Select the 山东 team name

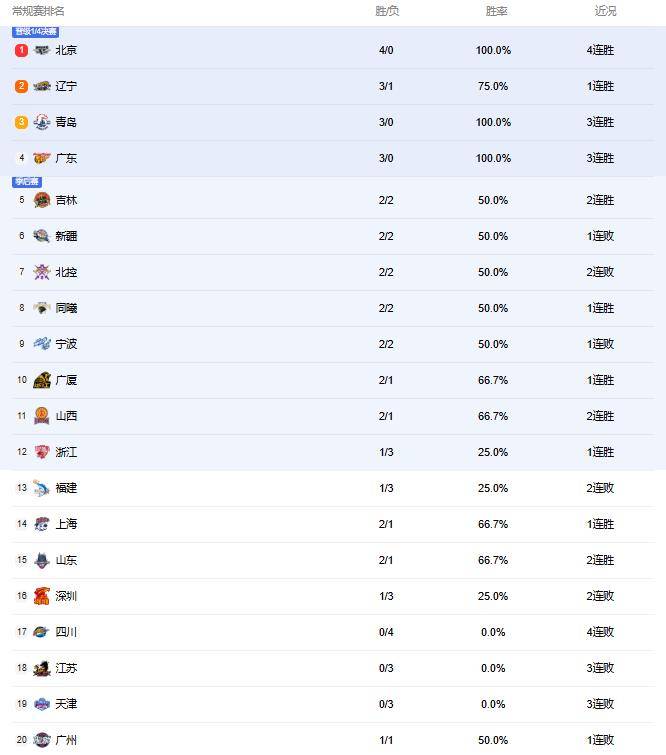click(x=66, y=560)
